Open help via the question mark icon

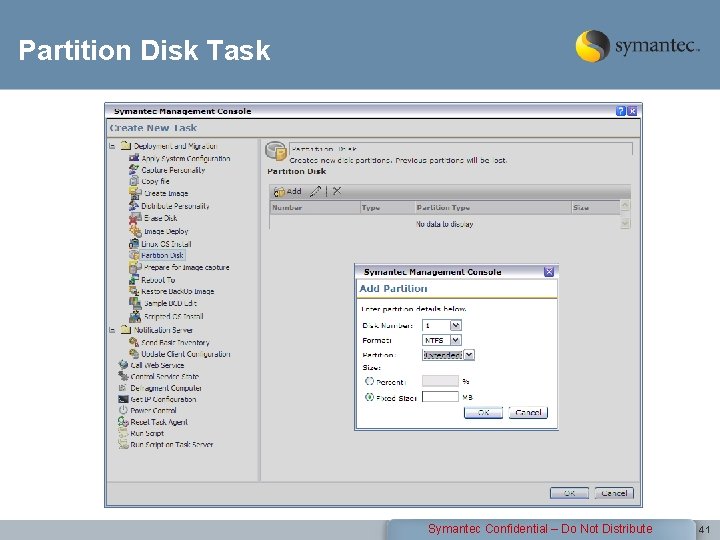pyautogui.click(x=620, y=111)
